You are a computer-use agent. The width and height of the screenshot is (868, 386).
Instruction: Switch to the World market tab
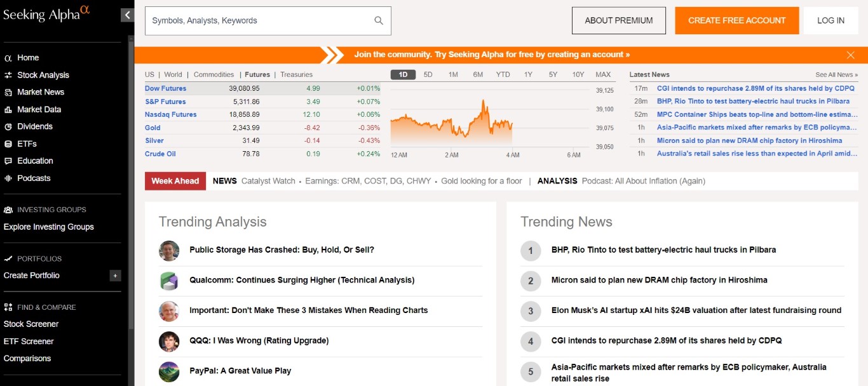(173, 74)
